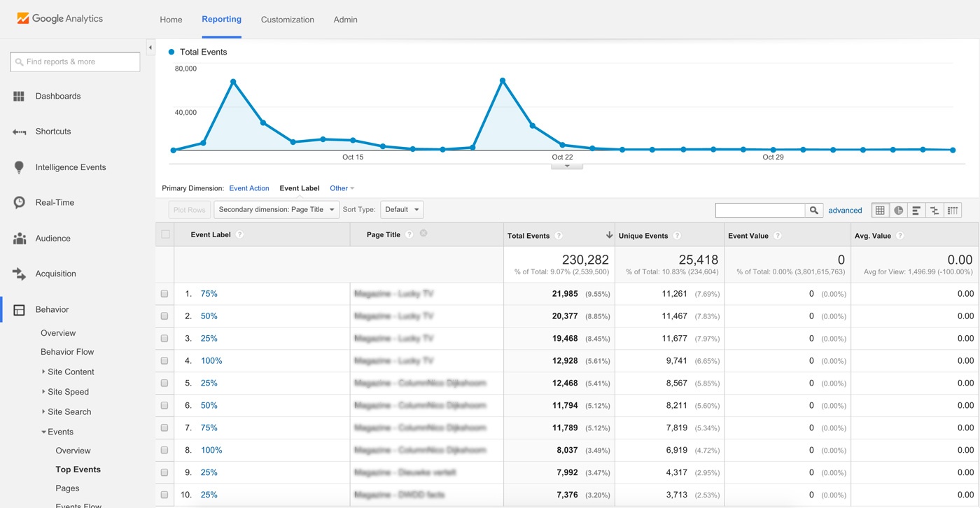Go to the Admin tab
The image size is (980, 508).
pos(345,20)
